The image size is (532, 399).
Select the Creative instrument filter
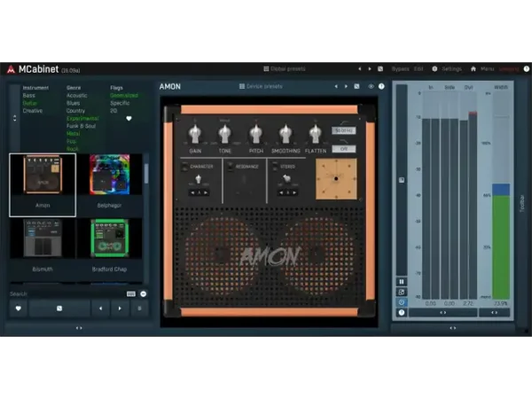[x=33, y=111]
